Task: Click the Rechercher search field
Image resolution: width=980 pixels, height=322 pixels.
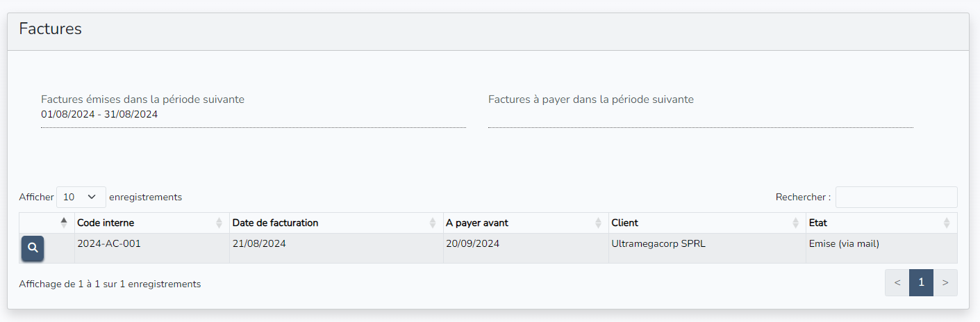Action: point(896,197)
